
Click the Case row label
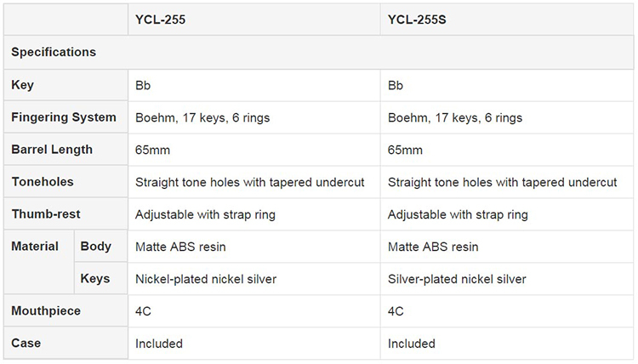pyautogui.click(x=26, y=344)
